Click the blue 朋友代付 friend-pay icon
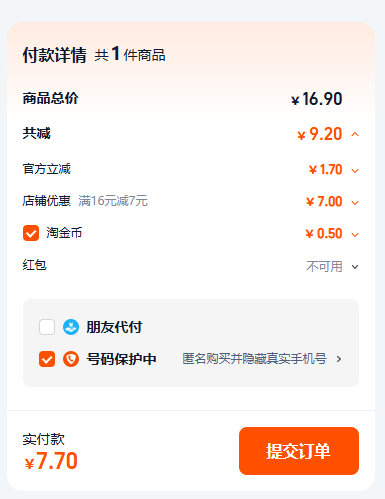Image resolution: width=385 pixels, height=499 pixels. point(71,327)
